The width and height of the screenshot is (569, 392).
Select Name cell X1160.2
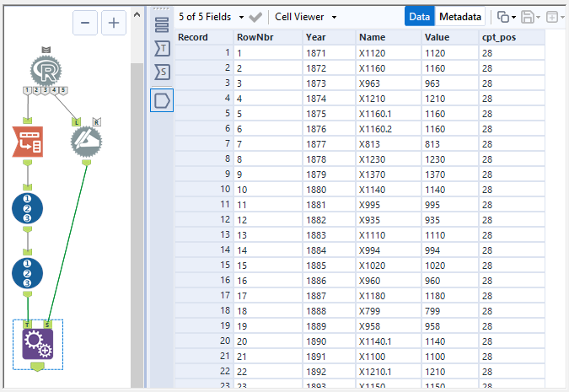[x=389, y=129]
